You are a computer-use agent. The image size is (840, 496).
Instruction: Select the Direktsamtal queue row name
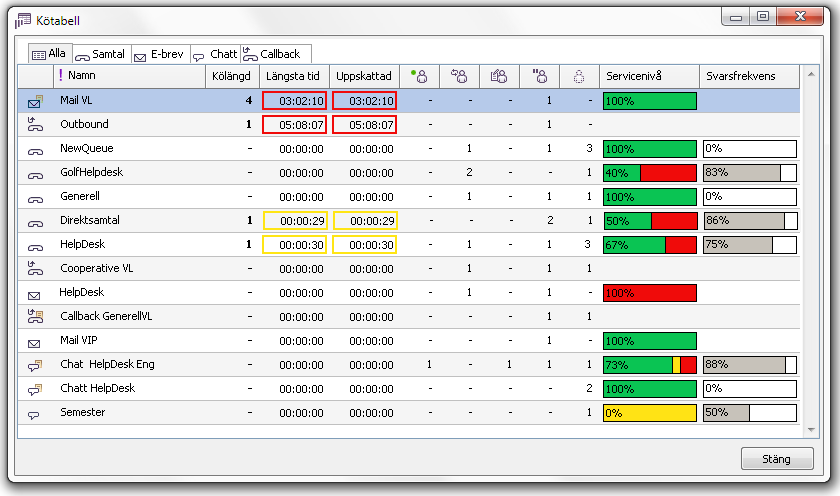point(88,221)
